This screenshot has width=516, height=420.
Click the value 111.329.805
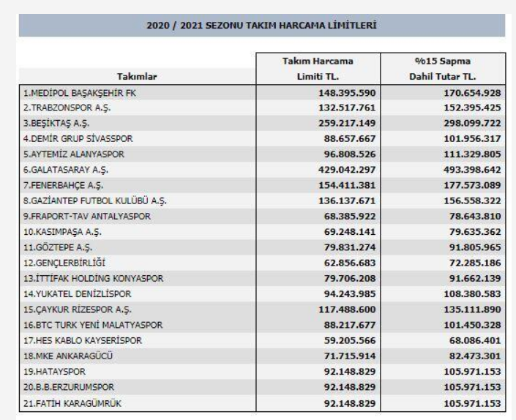pyautogui.click(x=472, y=154)
